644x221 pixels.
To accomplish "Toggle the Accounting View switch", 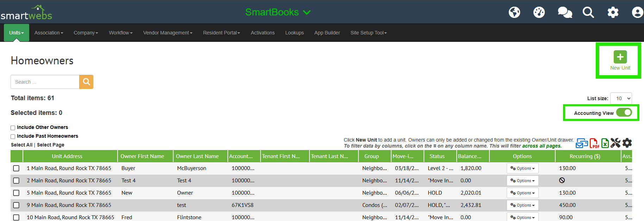I will coord(624,112).
